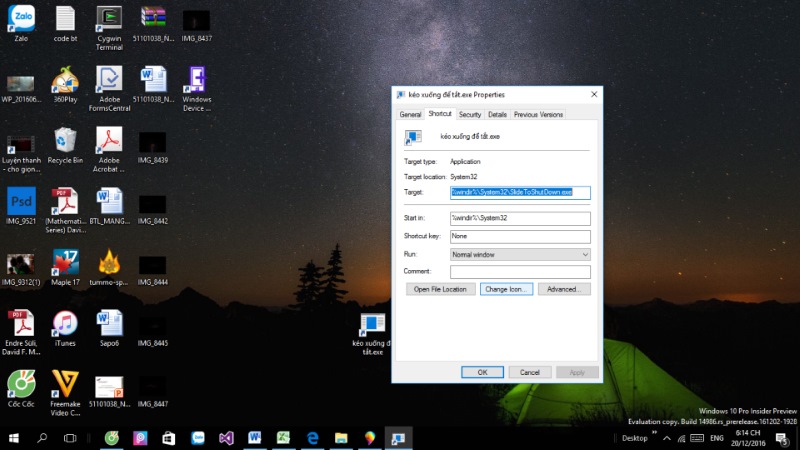Close the Properties dialog window
This screenshot has height=450, width=800.
[x=594, y=94]
